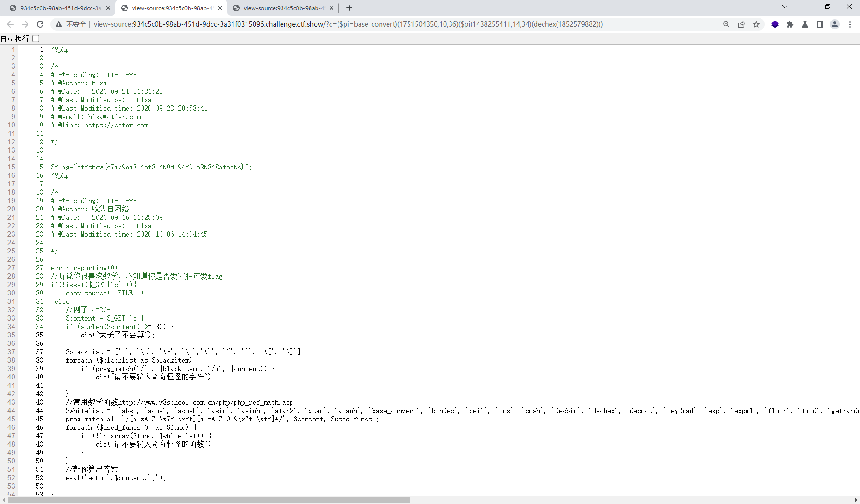Click the $blacklist array line
Viewport: 860px width, 504px height.
(x=185, y=352)
